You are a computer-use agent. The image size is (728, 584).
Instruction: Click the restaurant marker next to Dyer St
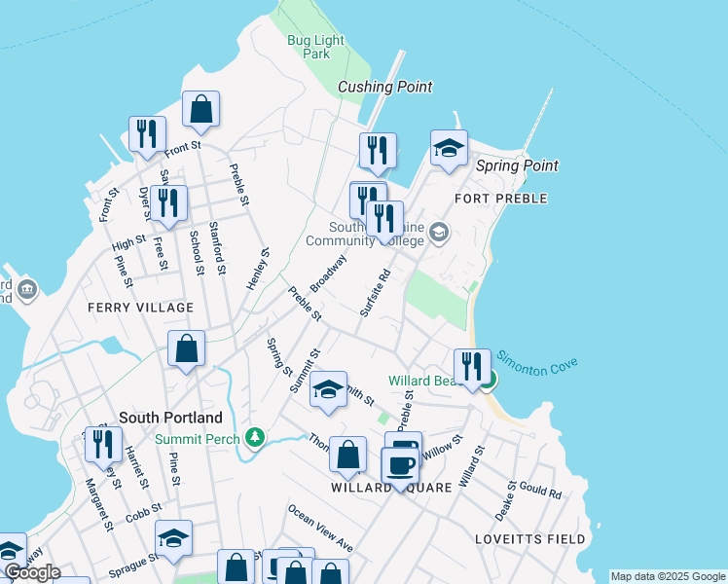point(168,204)
